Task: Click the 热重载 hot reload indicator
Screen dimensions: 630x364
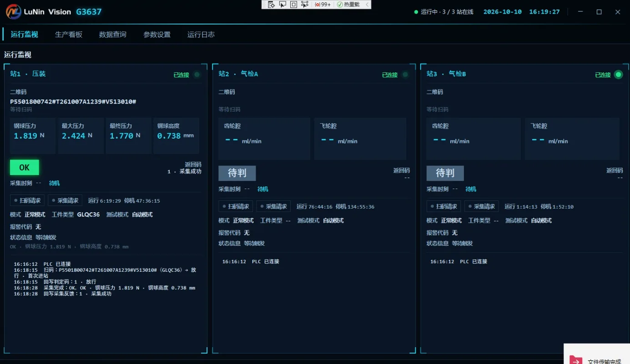Action: click(348, 5)
